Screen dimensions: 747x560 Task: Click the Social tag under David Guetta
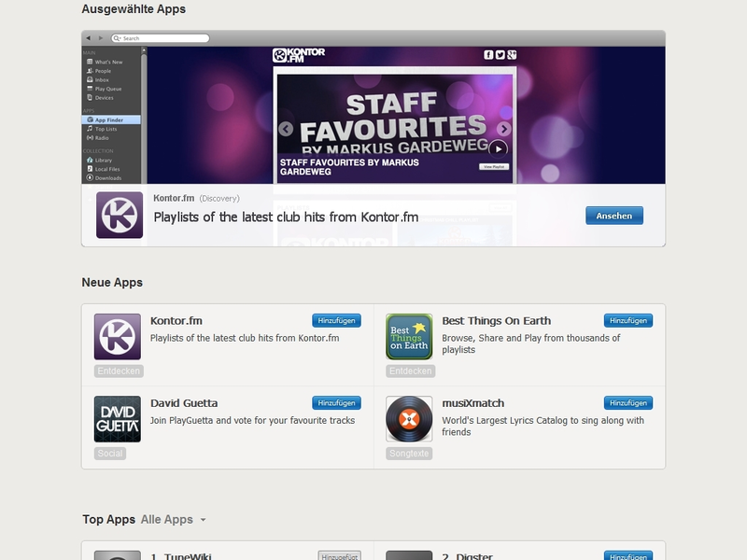tap(110, 454)
